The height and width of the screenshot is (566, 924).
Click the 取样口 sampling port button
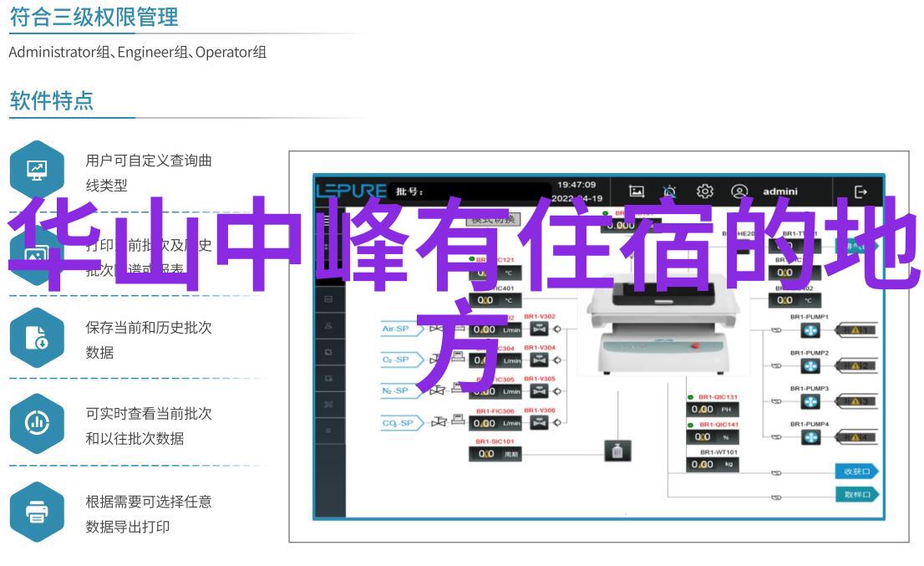click(x=856, y=495)
